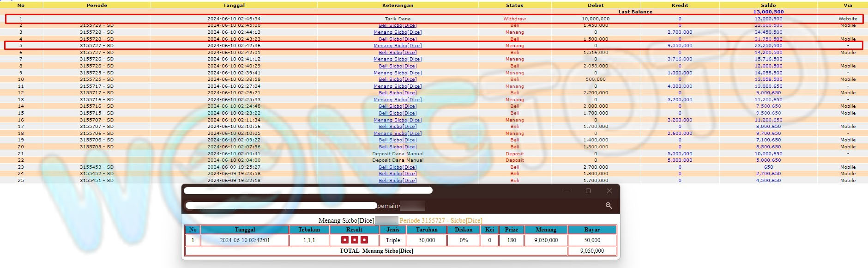Viewport: 868px width, 268px height.
Task: Click the Tanggal column header in main table
Action: point(234,5)
